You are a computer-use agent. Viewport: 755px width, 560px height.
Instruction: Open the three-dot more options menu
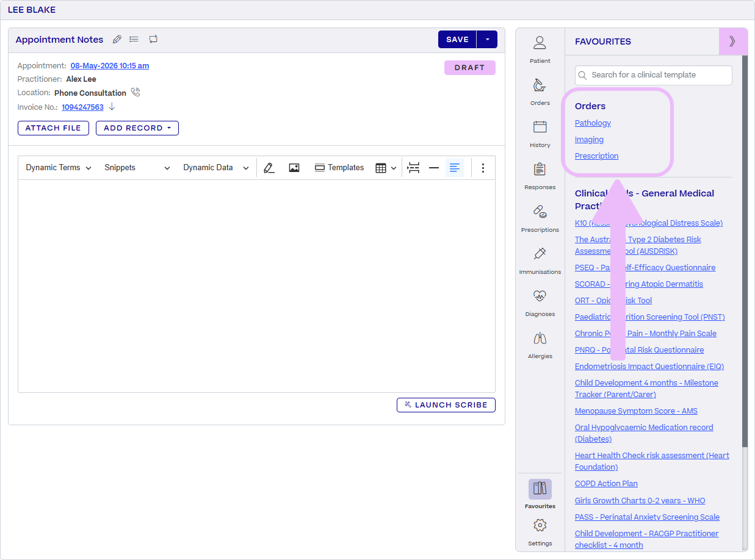[x=483, y=168]
